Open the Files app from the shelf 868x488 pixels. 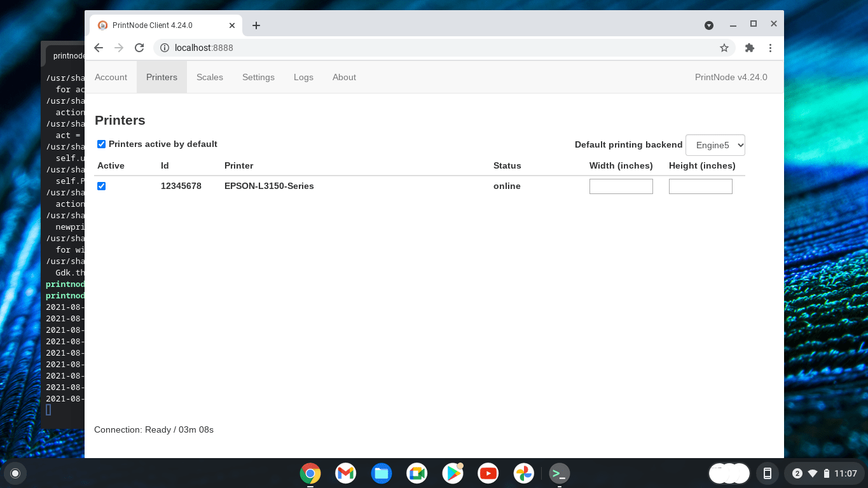click(382, 473)
